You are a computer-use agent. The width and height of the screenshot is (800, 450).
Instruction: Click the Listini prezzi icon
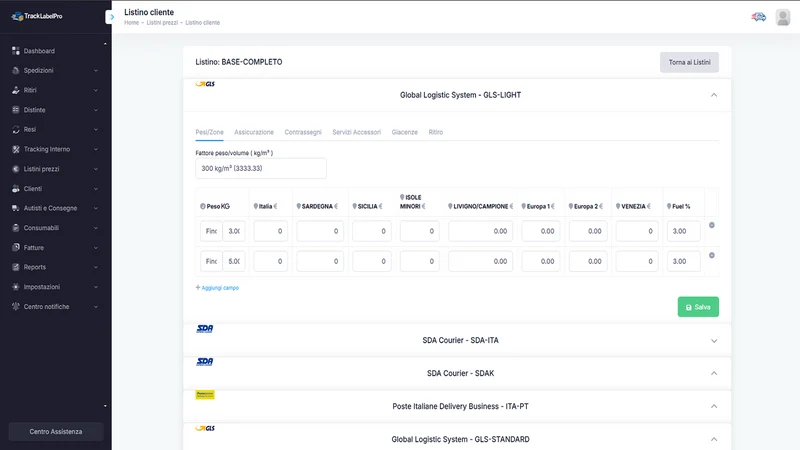click(x=16, y=169)
